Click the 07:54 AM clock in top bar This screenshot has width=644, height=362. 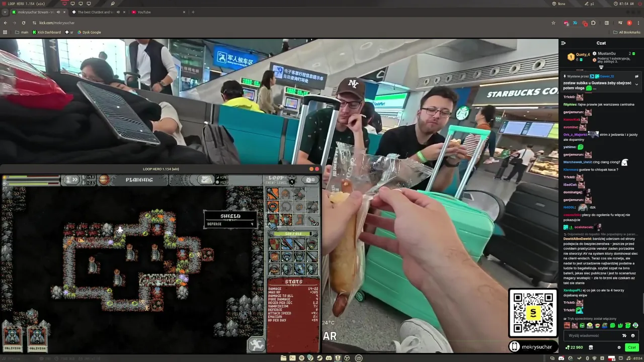tap(624, 4)
